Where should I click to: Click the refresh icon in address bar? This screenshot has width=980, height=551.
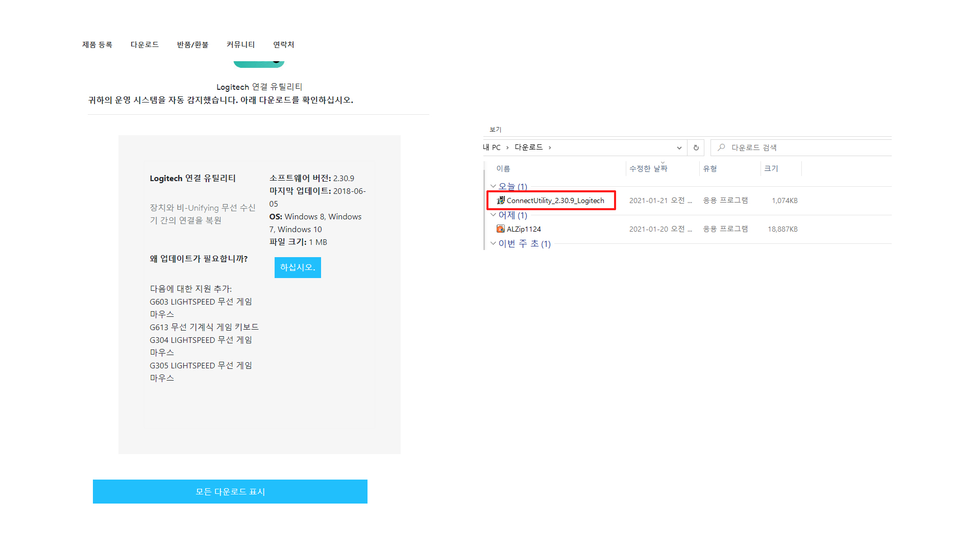click(x=696, y=147)
